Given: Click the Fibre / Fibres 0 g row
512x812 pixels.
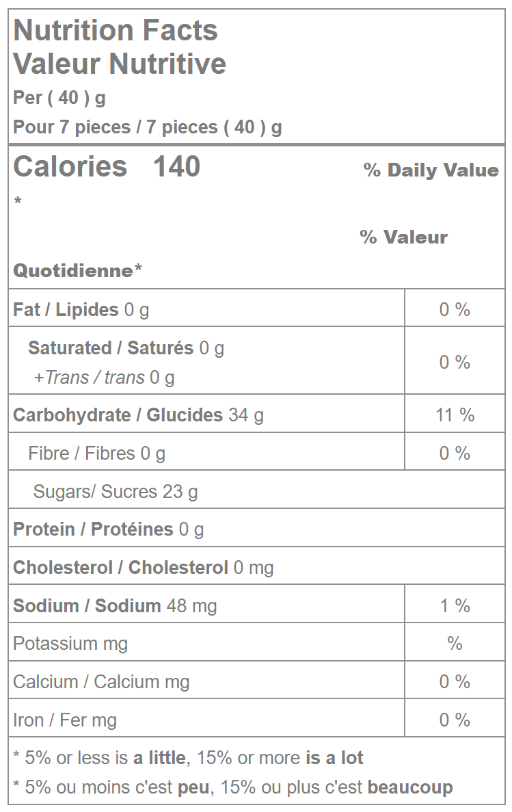Looking at the screenshot, I should 96,453.
